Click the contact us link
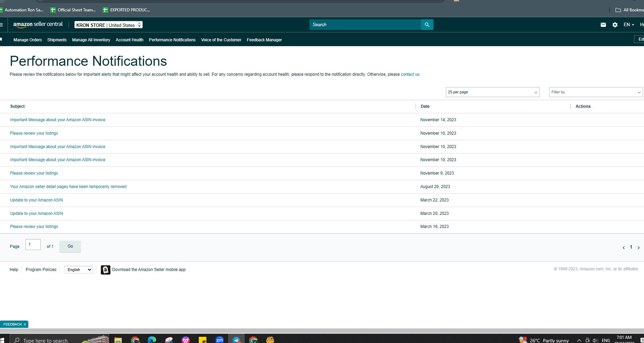 coord(410,74)
